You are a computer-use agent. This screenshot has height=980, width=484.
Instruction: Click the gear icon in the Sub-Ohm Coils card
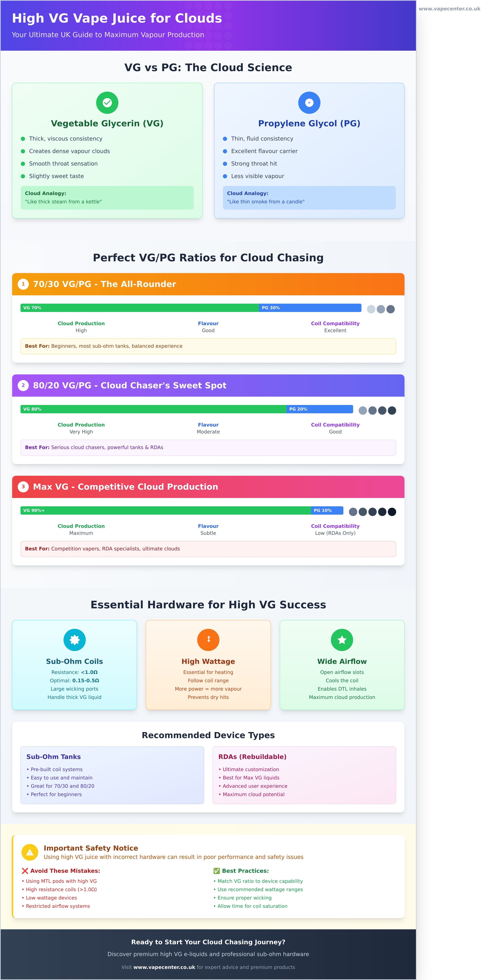(x=75, y=640)
